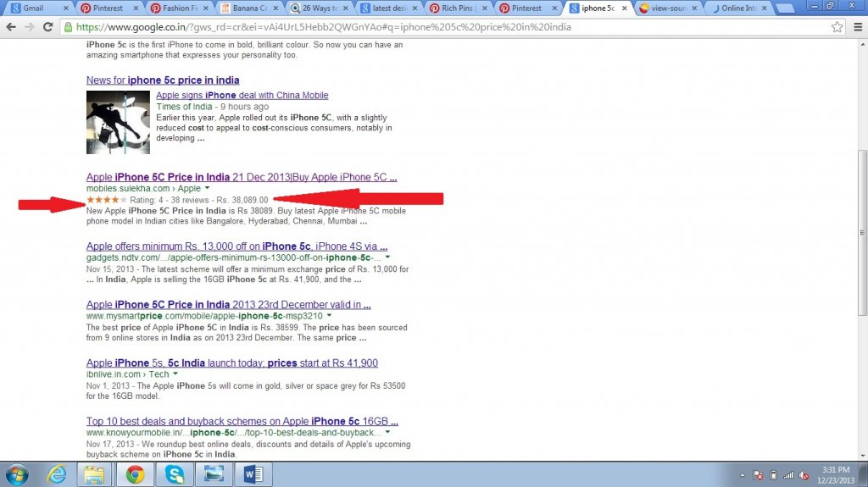Click the battery tray icon
The height and width of the screenshot is (487, 868).
tap(774, 475)
